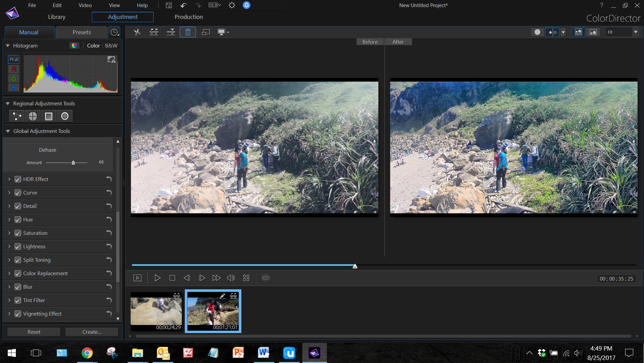
Task: Select the Split Clip scissors tool
Action: pos(137,32)
